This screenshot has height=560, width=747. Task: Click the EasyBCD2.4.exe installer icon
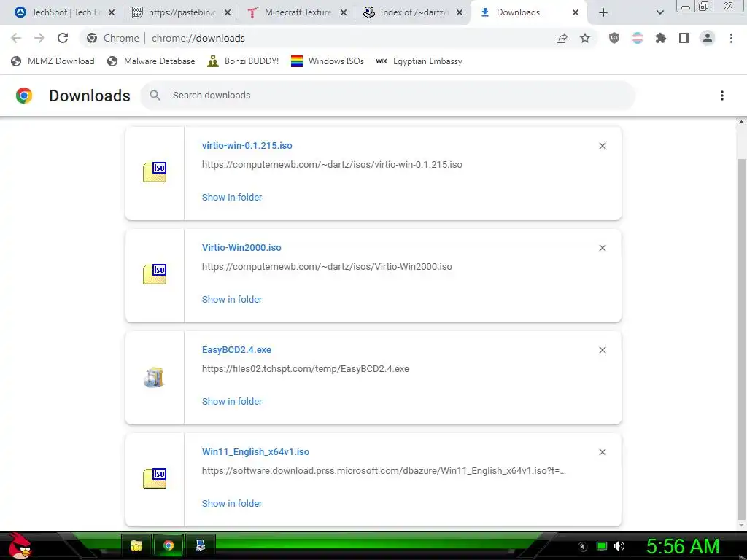tap(154, 377)
